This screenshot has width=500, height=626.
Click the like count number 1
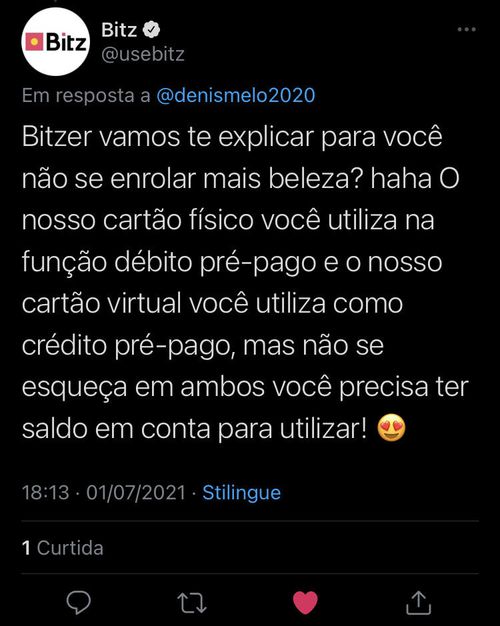[26, 548]
